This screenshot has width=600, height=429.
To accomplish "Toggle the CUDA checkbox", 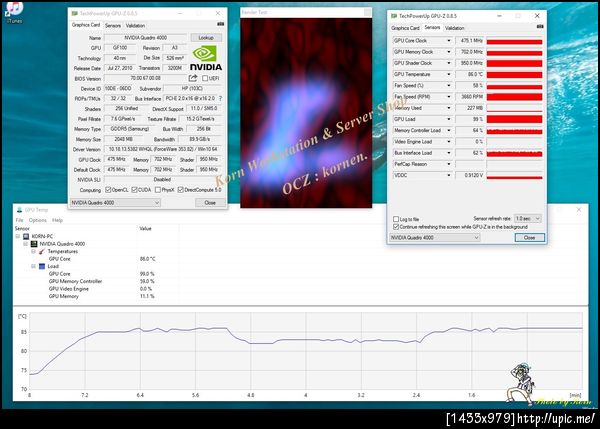I will (x=134, y=190).
